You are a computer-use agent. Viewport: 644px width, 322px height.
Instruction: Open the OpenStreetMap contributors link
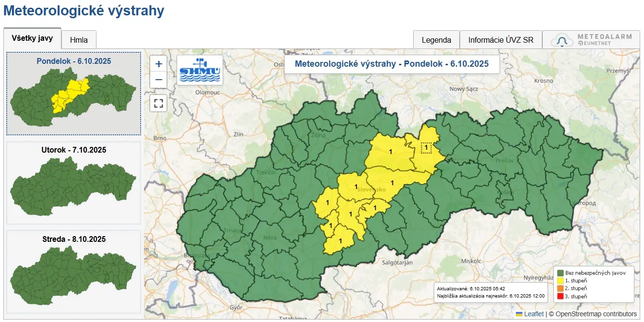pos(596,314)
